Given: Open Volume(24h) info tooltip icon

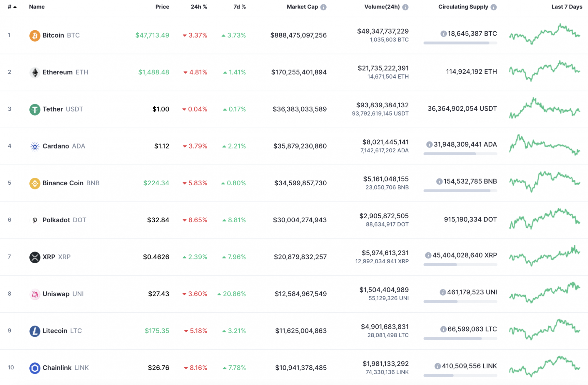Looking at the screenshot, I should (405, 7).
